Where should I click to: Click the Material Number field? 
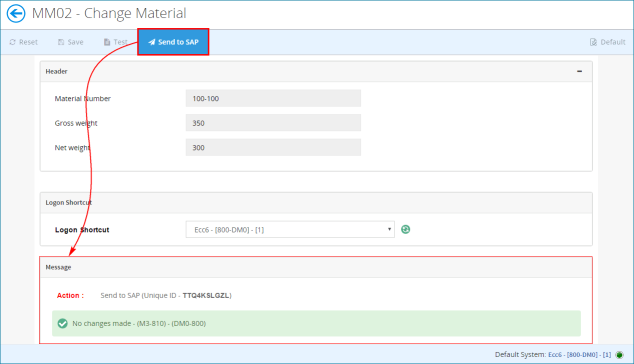coord(273,98)
